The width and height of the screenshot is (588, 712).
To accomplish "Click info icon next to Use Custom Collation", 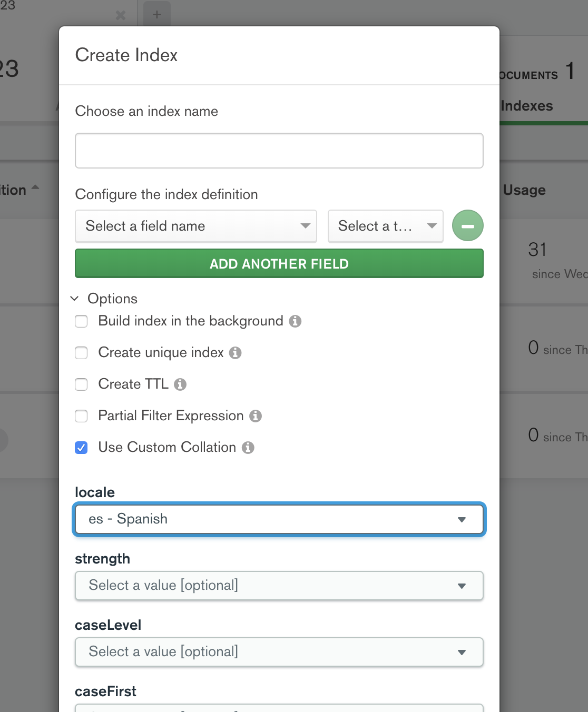I will click(248, 448).
